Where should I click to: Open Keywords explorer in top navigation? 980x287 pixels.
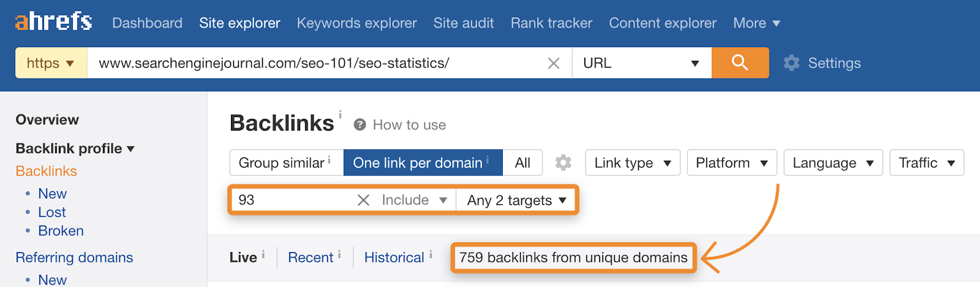356,23
